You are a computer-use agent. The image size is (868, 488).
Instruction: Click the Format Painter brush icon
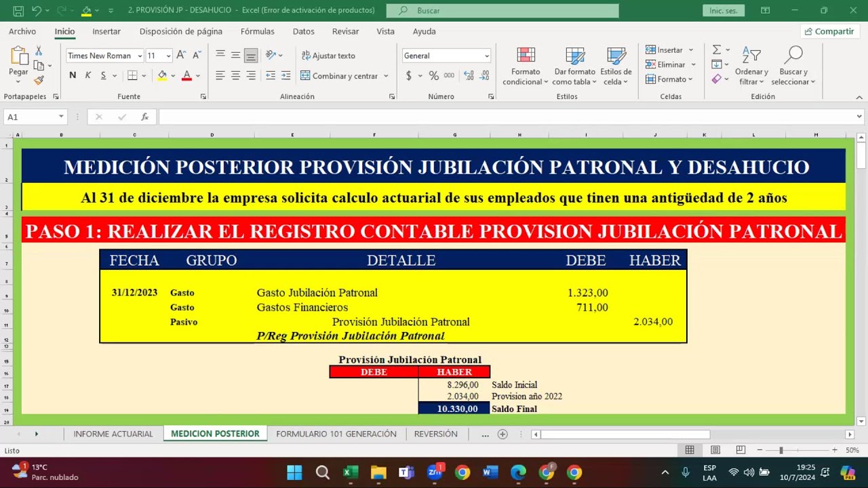pos(39,80)
